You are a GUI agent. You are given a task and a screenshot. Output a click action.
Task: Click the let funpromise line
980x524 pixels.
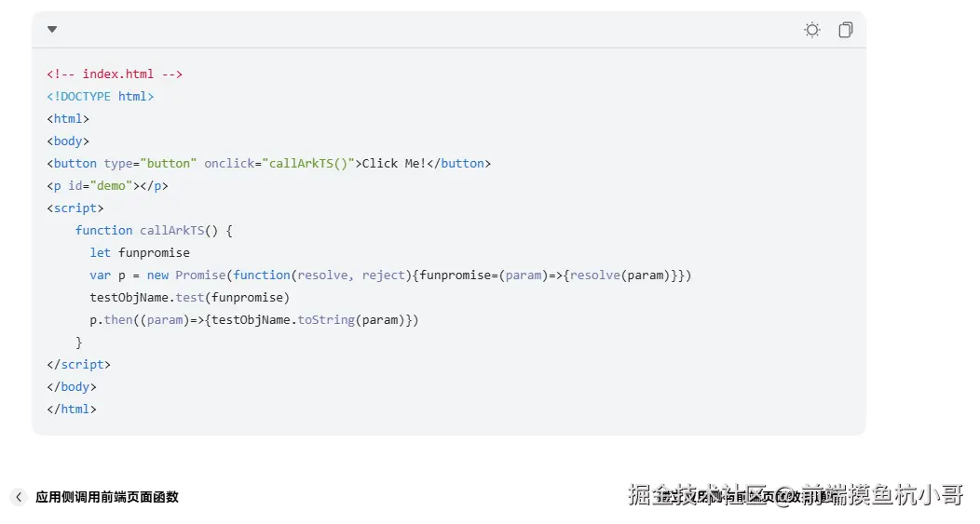pos(140,253)
